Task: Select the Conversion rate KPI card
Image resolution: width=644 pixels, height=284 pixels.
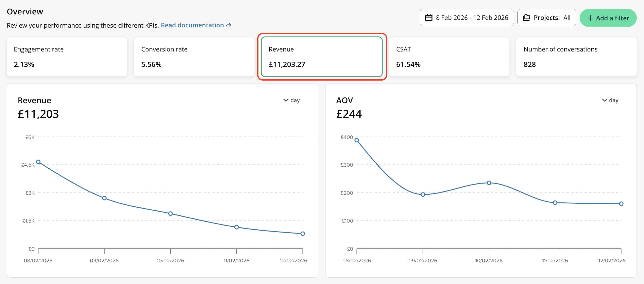Action: coord(194,57)
